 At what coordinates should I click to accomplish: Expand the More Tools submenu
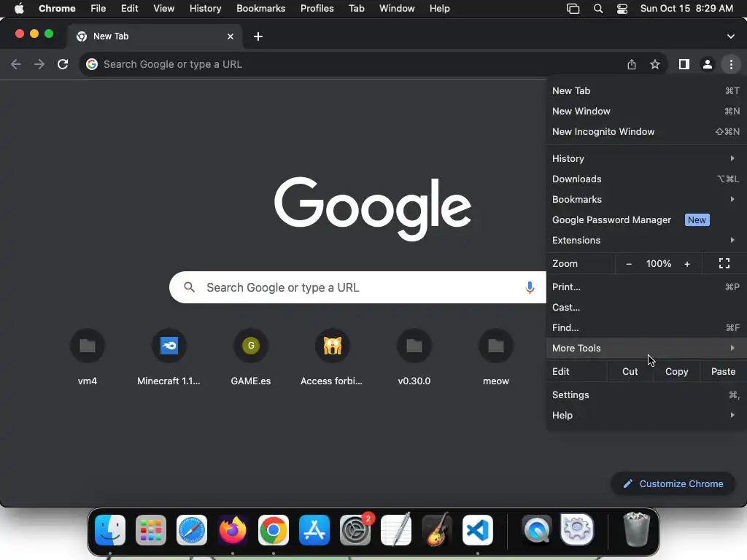(646, 348)
